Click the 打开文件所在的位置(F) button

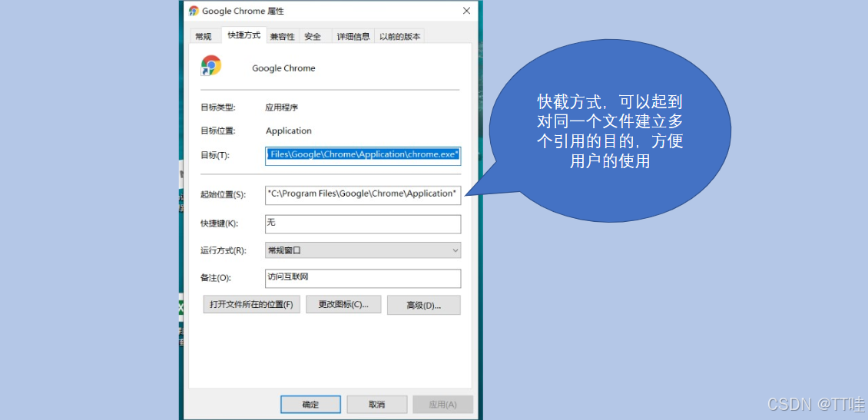coord(251,304)
